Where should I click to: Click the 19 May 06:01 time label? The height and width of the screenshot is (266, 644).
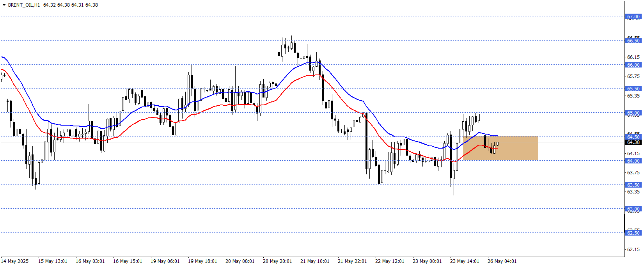click(x=165, y=261)
